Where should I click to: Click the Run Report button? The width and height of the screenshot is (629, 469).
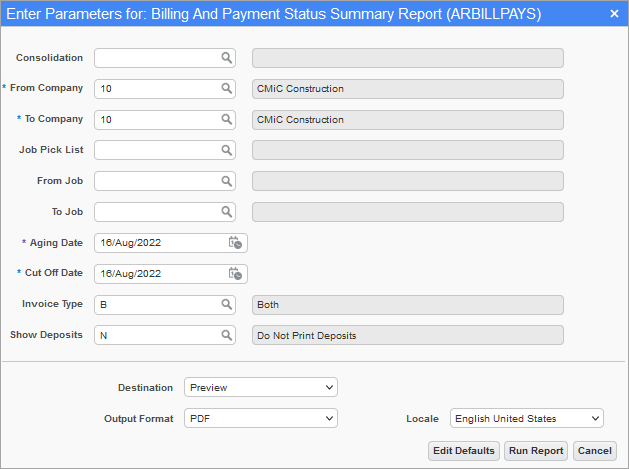(x=536, y=451)
